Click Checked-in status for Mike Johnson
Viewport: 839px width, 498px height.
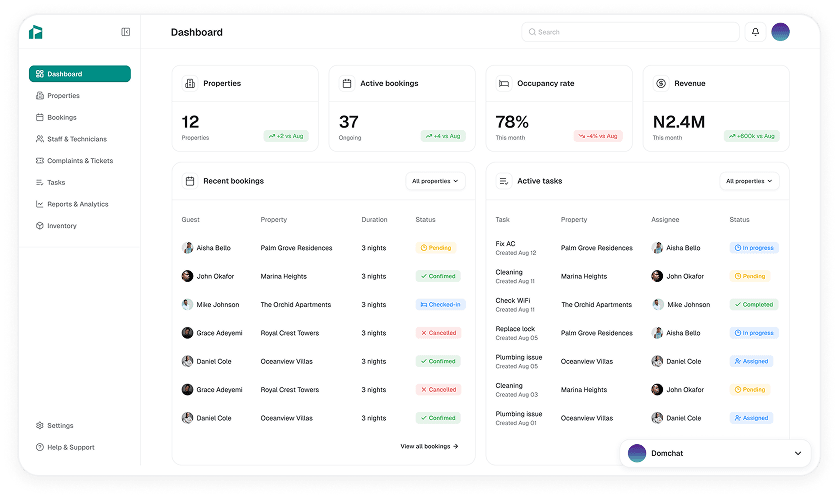point(440,304)
